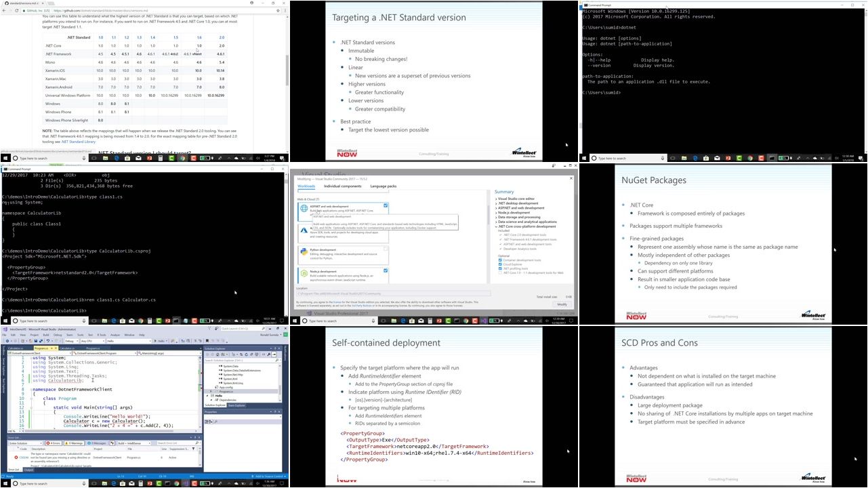Collapse .NET Core cross-platform development summary
Image resolution: width=868 pixels, height=488 pixels.
click(x=496, y=226)
